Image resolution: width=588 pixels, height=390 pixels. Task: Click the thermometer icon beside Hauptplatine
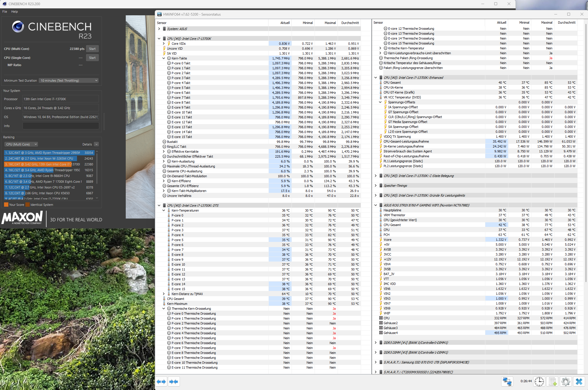381,210
